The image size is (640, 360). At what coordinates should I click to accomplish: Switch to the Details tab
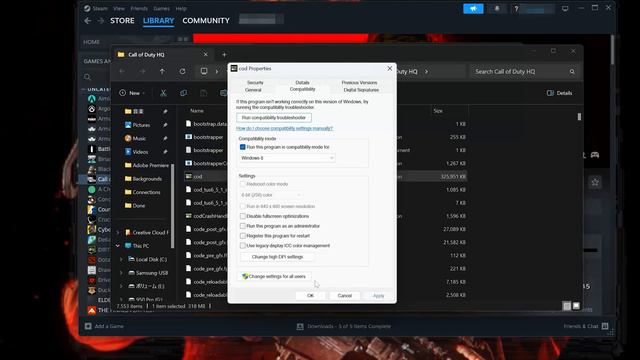302,82
